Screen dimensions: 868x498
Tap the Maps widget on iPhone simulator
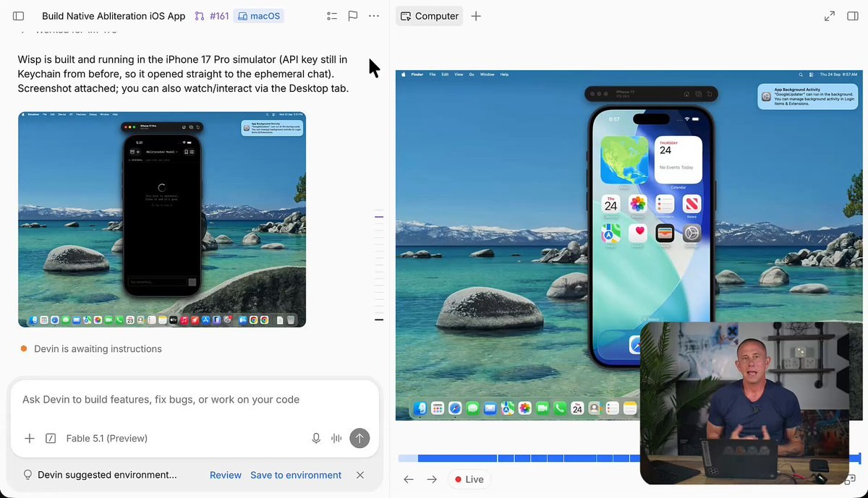pos(624,160)
